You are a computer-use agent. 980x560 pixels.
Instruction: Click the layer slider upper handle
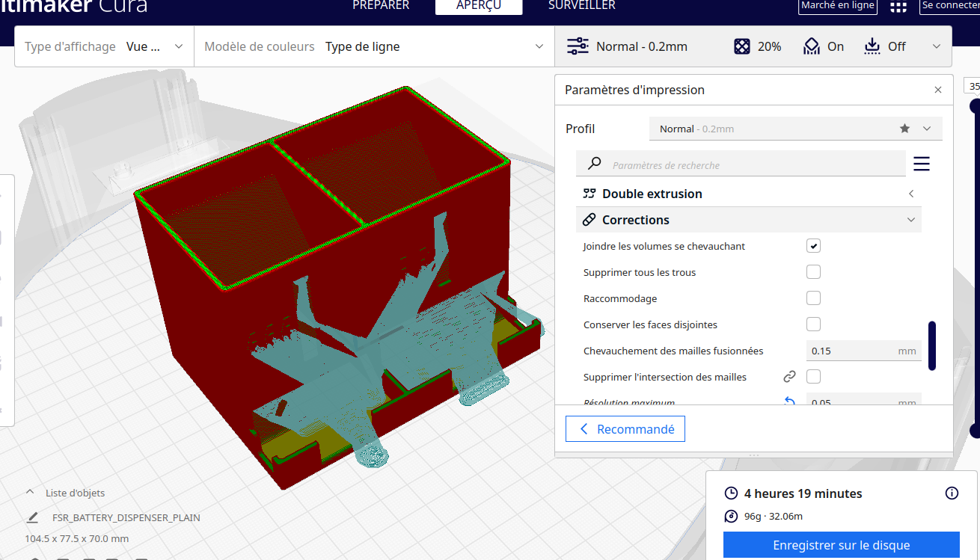coord(976,107)
